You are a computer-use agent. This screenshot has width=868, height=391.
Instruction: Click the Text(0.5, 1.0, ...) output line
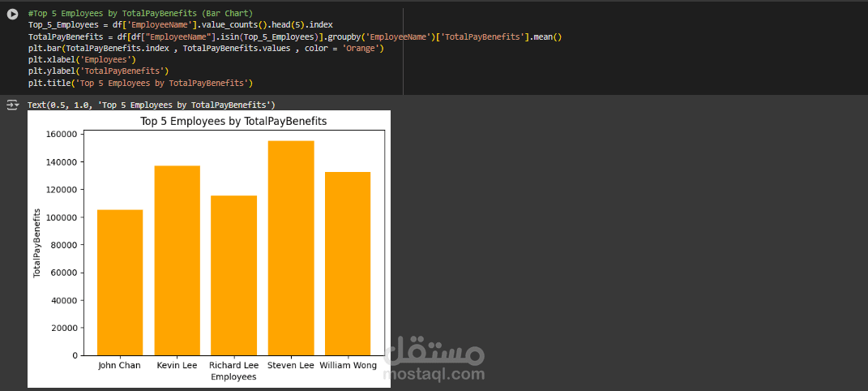pyautogui.click(x=151, y=105)
